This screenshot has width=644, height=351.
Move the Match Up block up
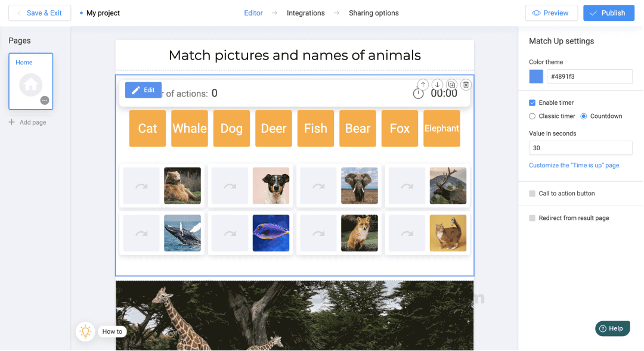point(423,84)
